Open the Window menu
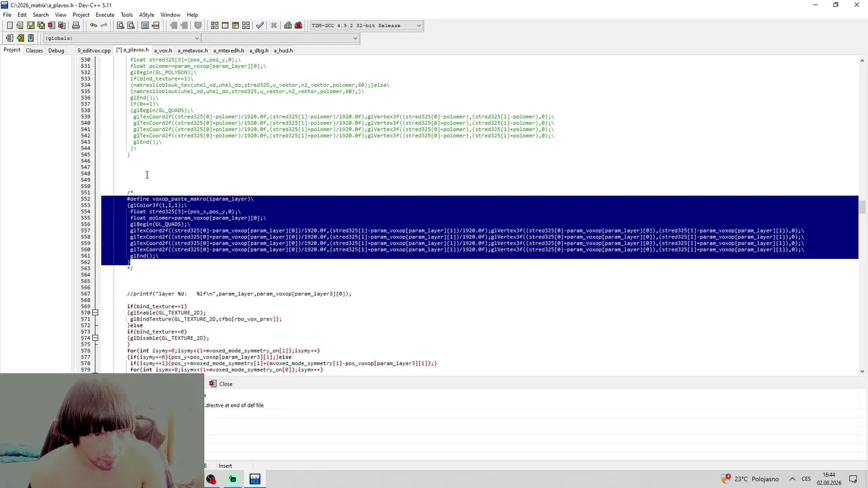The height and width of the screenshot is (488, 868). (170, 15)
